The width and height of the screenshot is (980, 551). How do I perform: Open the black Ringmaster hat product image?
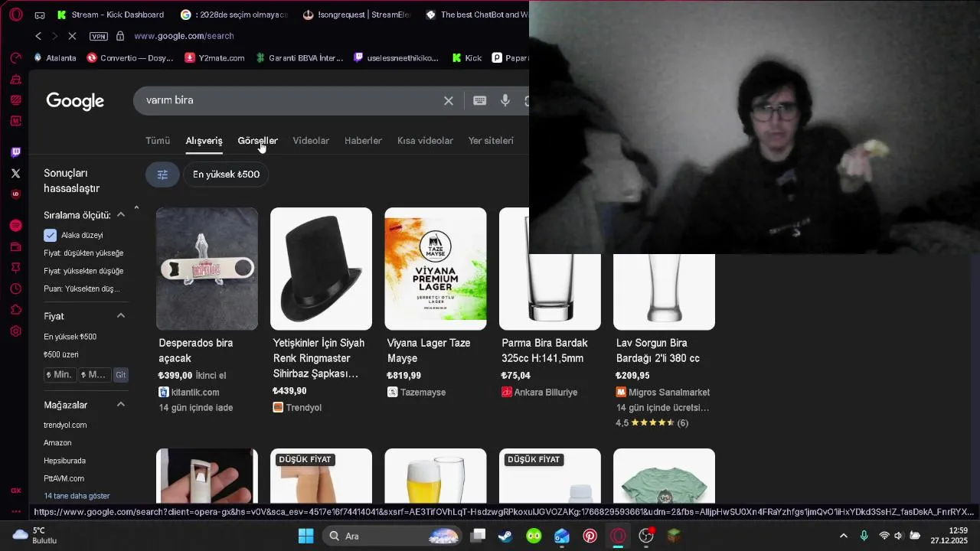[321, 269]
